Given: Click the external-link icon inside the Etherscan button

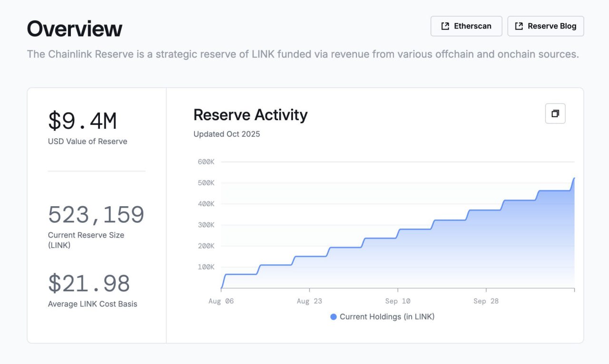Looking at the screenshot, I should (445, 26).
